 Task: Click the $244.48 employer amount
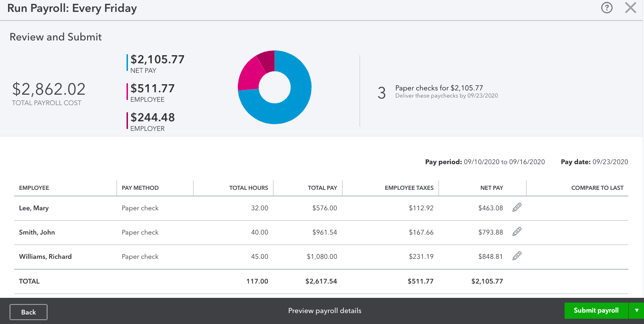pyautogui.click(x=153, y=117)
